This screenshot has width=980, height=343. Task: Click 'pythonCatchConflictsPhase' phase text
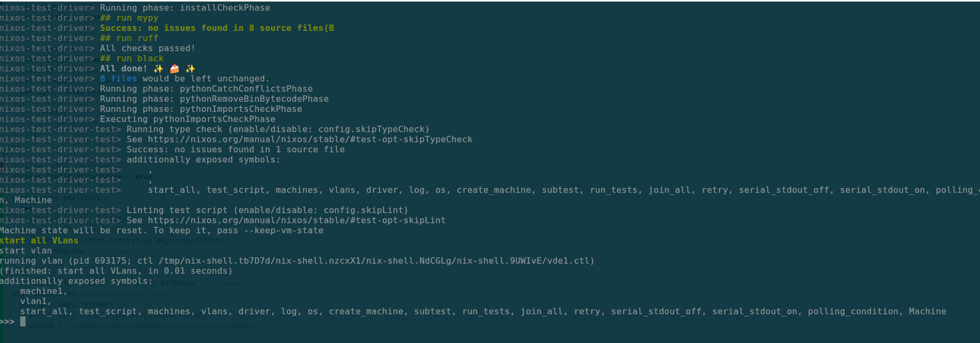(246, 89)
